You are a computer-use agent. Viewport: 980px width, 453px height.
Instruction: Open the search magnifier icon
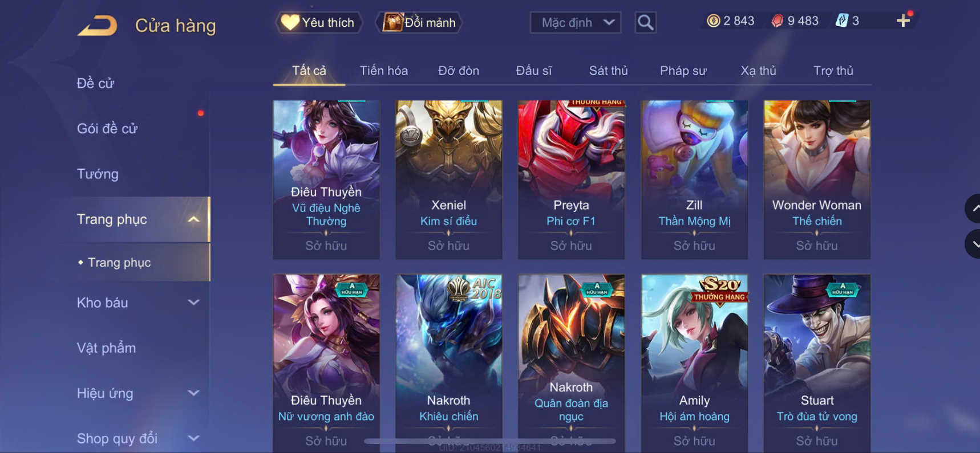[645, 23]
